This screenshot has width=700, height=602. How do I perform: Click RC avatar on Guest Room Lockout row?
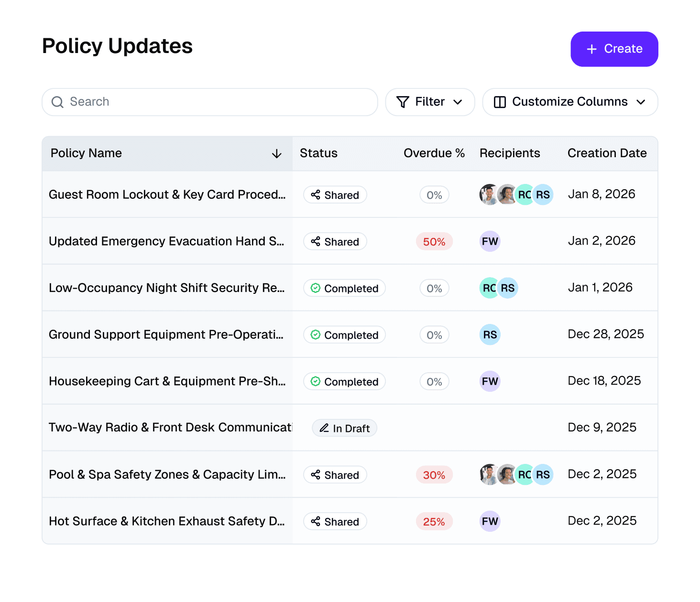coord(525,194)
